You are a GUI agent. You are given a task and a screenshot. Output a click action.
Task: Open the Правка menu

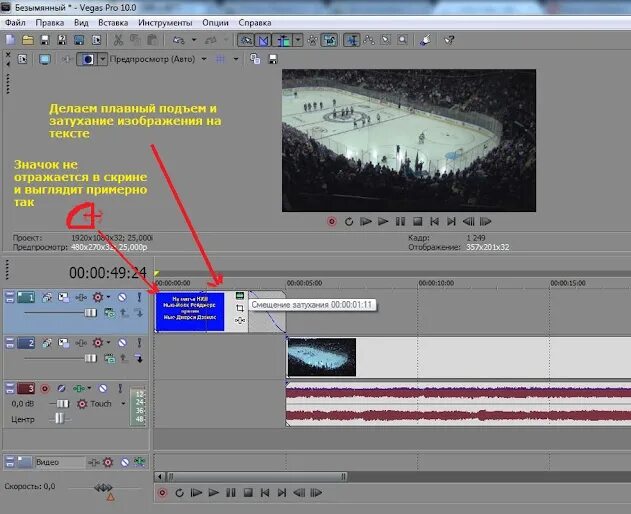coord(49,23)
